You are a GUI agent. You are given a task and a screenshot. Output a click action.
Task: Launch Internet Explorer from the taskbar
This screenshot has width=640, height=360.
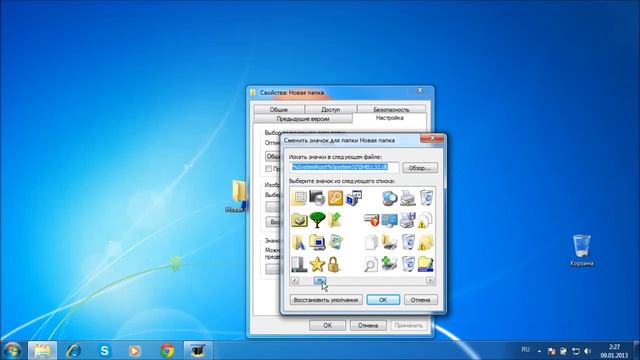tap(73, 351)
